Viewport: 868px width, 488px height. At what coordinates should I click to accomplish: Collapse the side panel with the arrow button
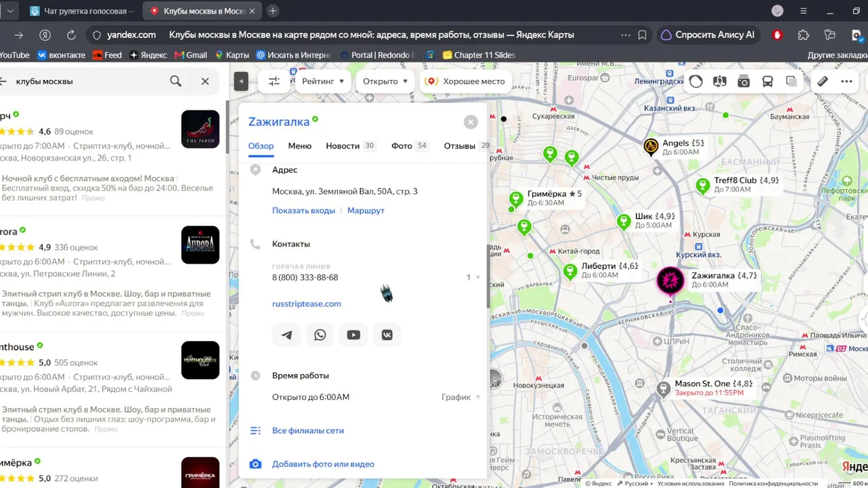click(x=241, y=81)
